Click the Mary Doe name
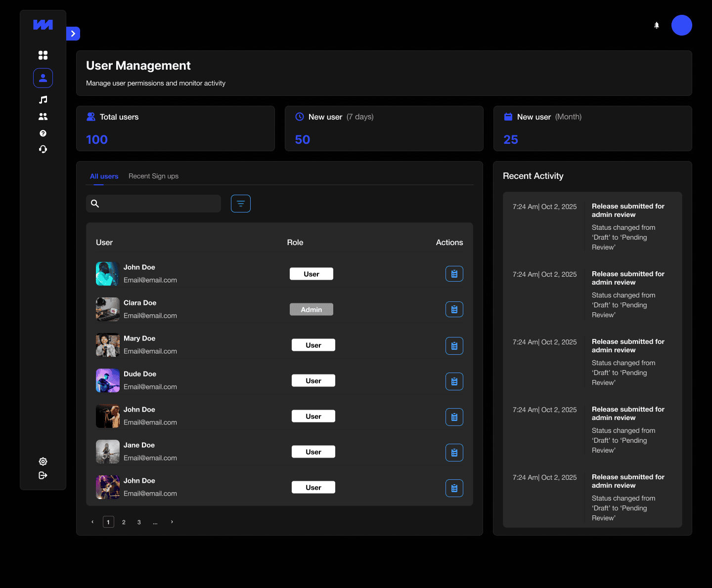 point(139,338)
